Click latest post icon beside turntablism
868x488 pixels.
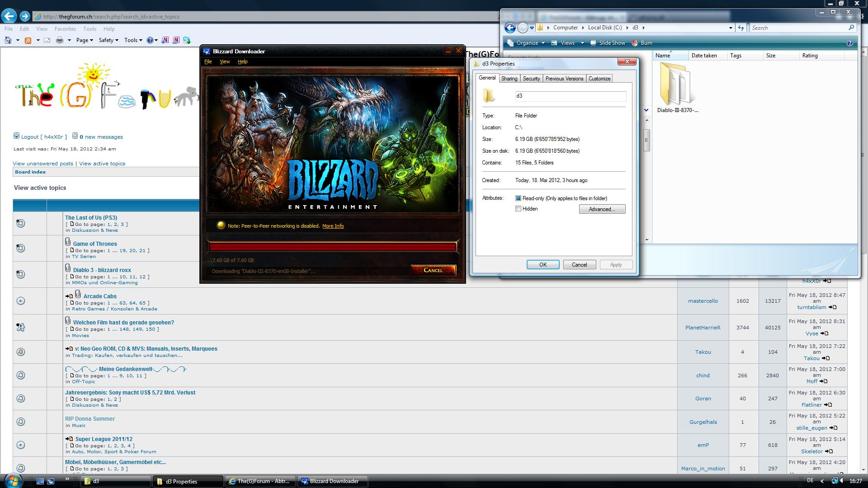pyautogui.click(x=832, y=307)
